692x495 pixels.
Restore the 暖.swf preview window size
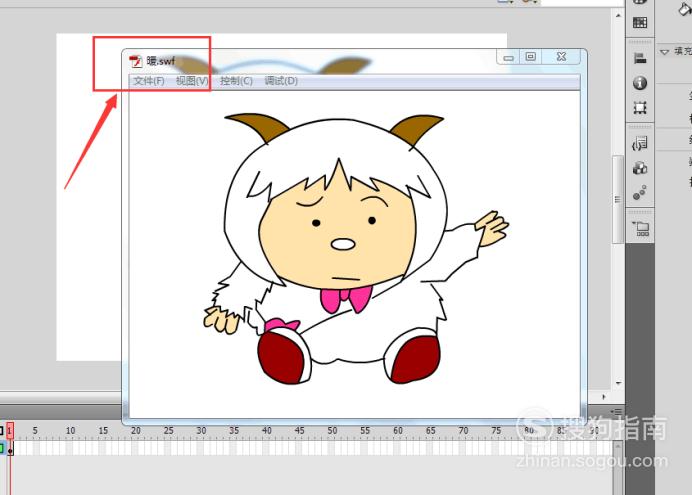pos(530,57)
